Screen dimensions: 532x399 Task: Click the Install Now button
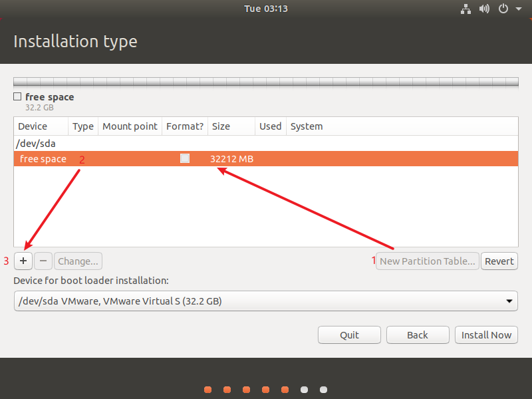[x=486, y=335]
